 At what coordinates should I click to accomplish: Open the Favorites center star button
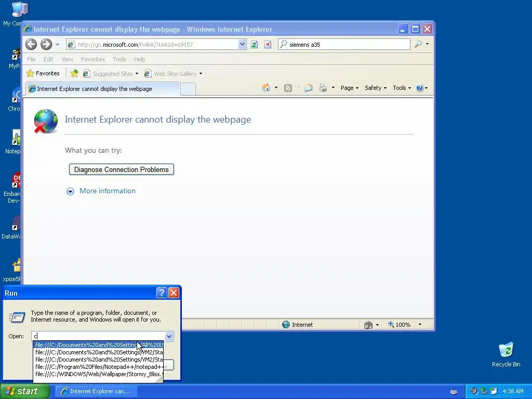(43, 73)
